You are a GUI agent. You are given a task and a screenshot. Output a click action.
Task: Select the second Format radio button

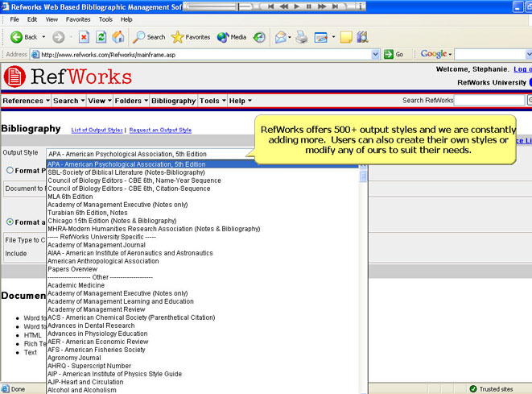pyautogui.click(x=10, y=222)
